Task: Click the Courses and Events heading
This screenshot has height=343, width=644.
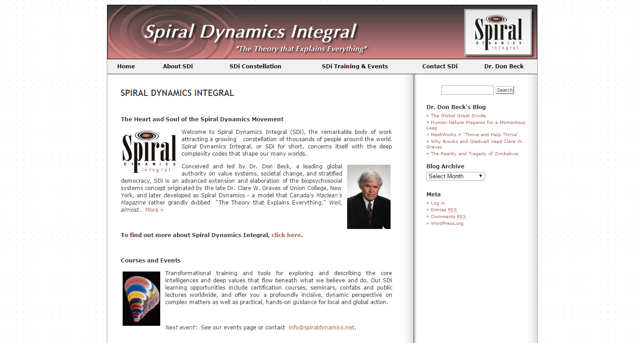Action: point(151,261)
